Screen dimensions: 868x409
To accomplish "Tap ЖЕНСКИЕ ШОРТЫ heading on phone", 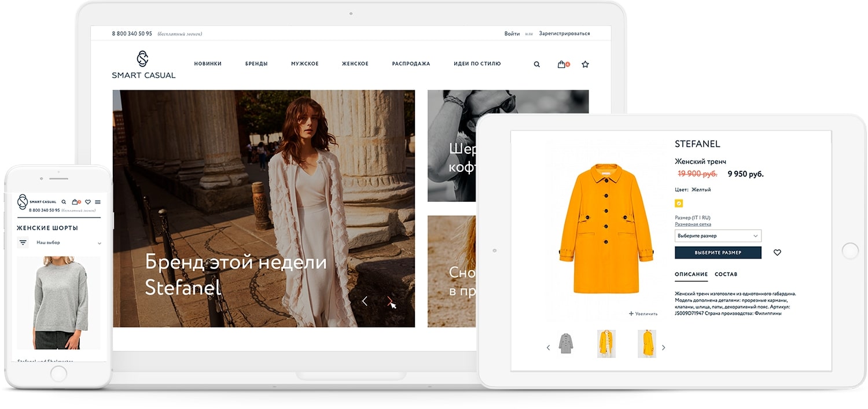I will coord(47,228).
